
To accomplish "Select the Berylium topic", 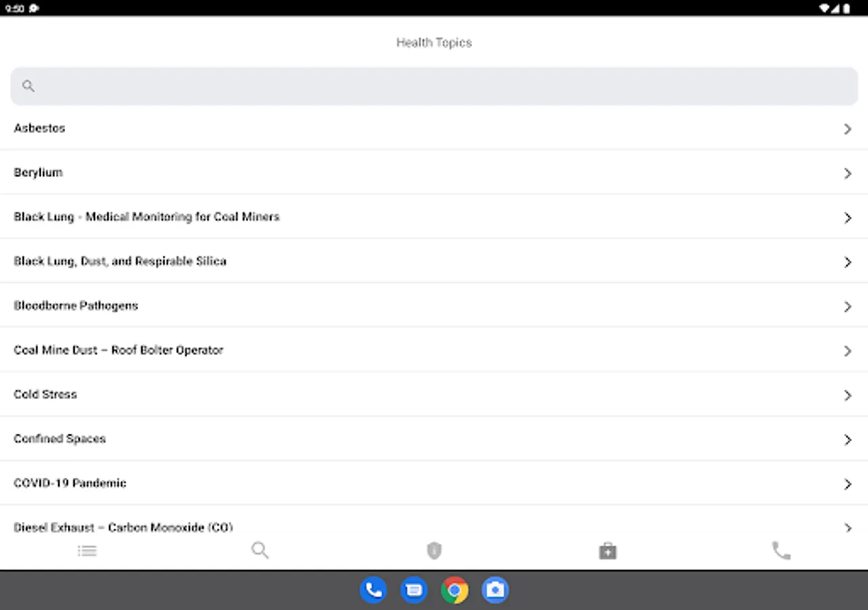I will (x=434, y=172).
